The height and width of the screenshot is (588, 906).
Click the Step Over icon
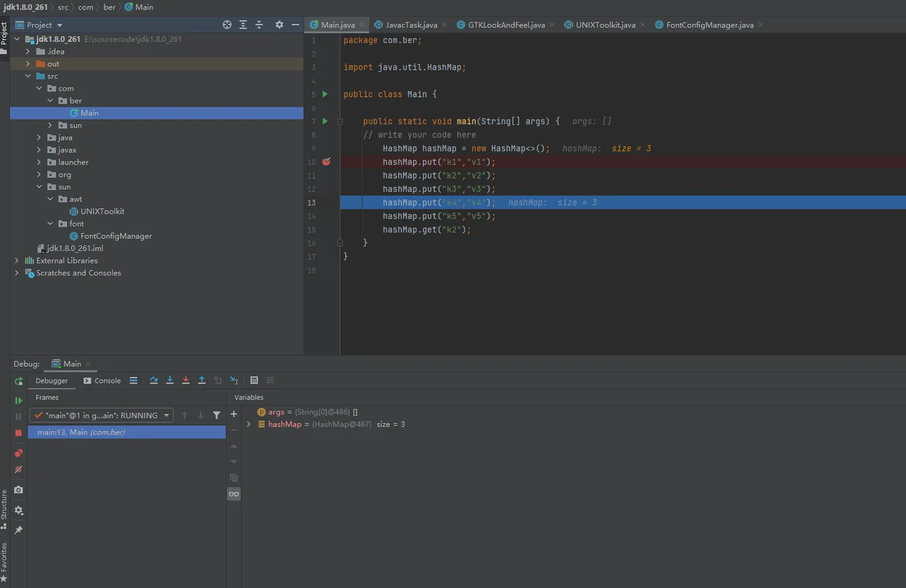click(x=154, y=380)
